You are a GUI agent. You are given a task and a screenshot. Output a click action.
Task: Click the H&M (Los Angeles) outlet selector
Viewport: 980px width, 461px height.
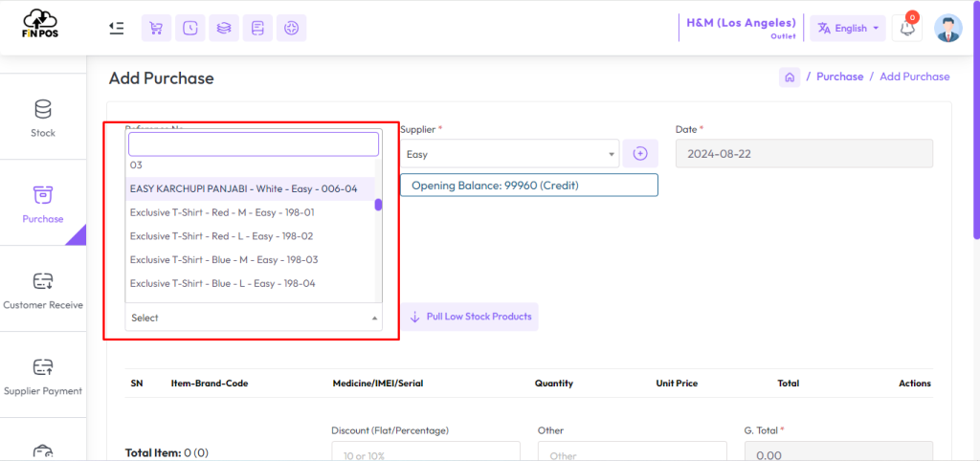tap(741, 28)
